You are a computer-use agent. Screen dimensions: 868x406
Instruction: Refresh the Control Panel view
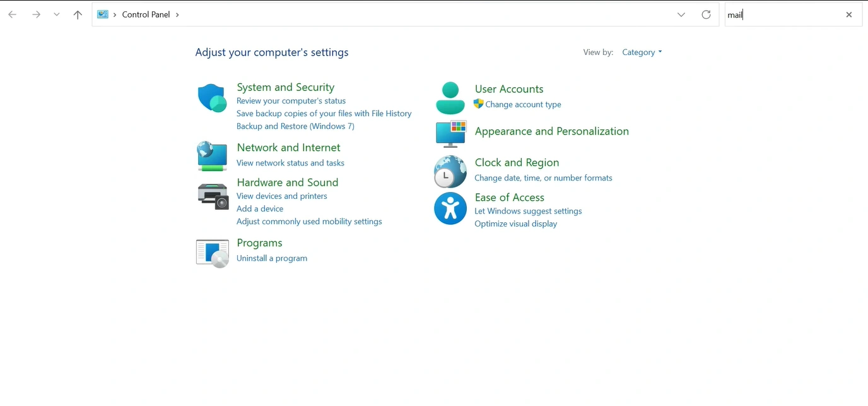pos(706,15)
